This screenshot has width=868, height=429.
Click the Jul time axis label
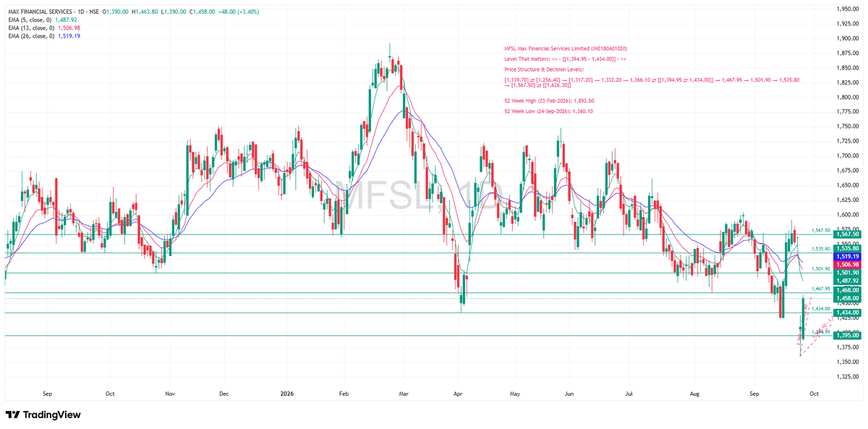point(629,394)
